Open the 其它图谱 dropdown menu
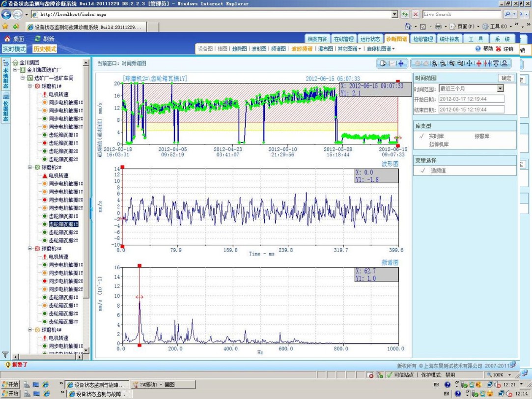 coord(349,49)
